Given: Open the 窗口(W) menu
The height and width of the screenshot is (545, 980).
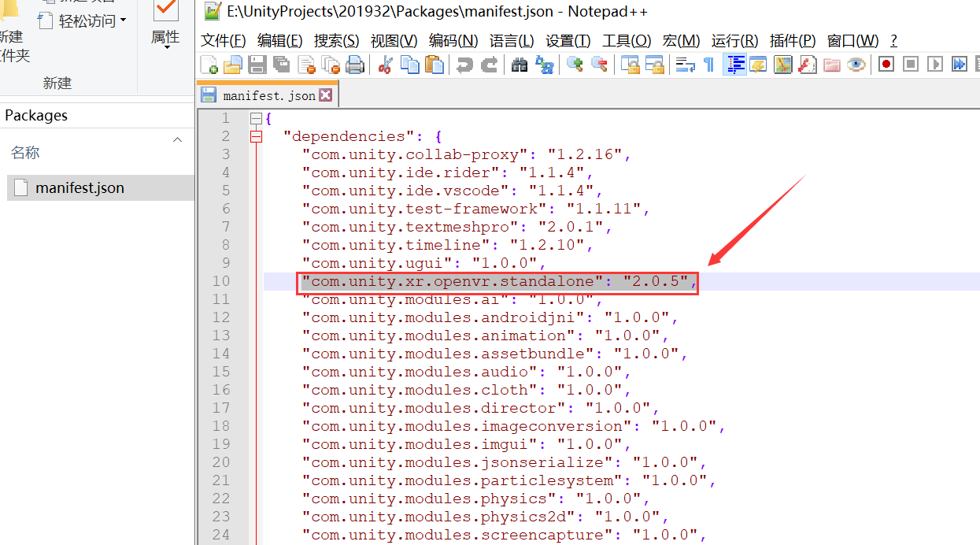Looking at the screenshot, I should 852,40.
